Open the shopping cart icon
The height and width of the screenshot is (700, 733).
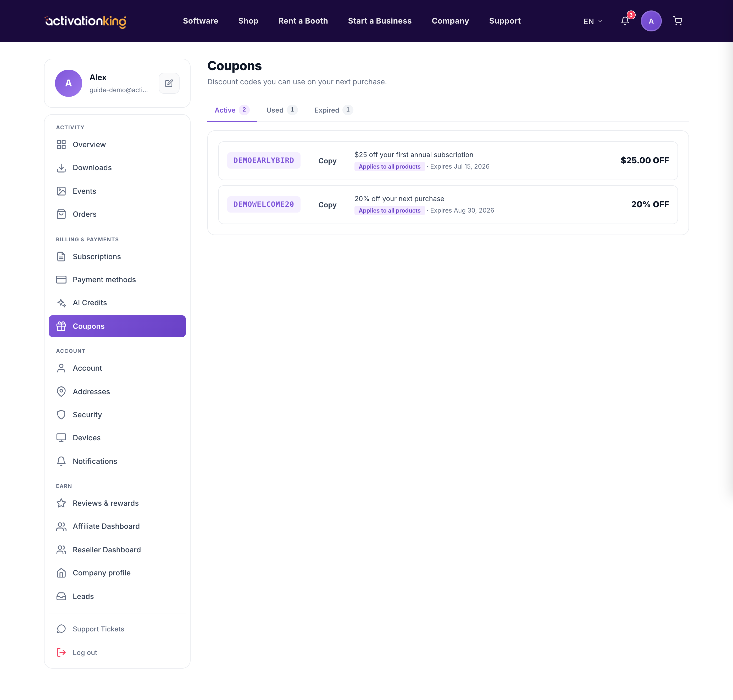678,21
